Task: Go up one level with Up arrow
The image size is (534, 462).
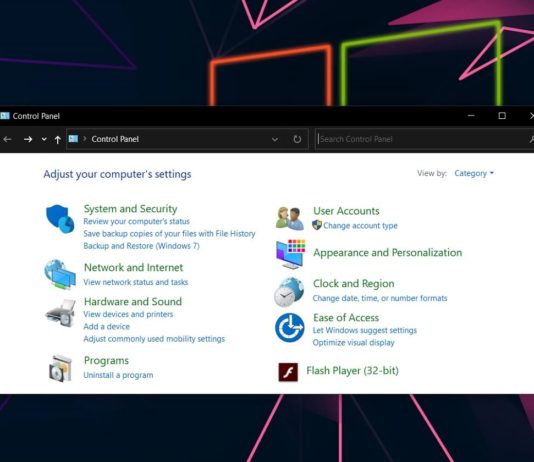Action: (58, 139)
